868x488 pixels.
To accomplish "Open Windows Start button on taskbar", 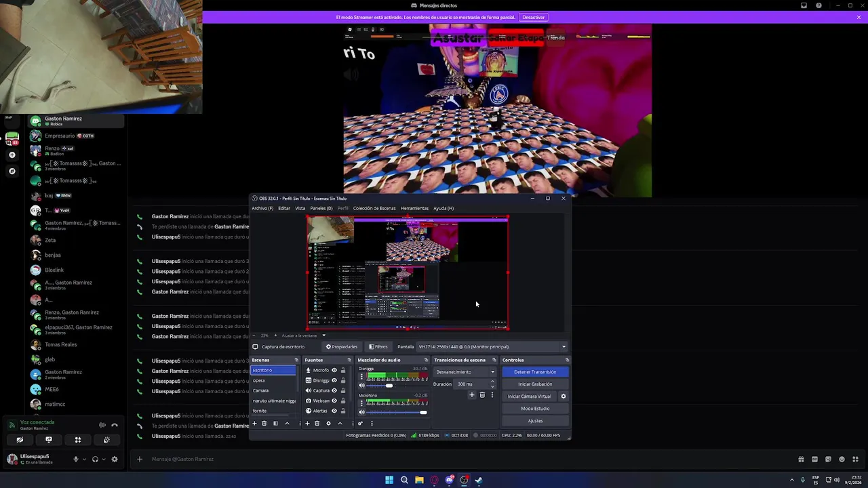I will point(389,480).
